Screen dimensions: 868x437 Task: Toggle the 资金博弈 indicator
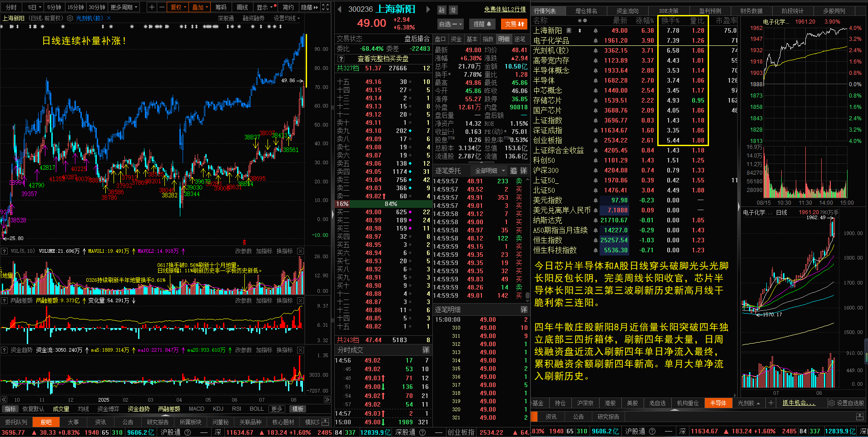coord(108,409)
